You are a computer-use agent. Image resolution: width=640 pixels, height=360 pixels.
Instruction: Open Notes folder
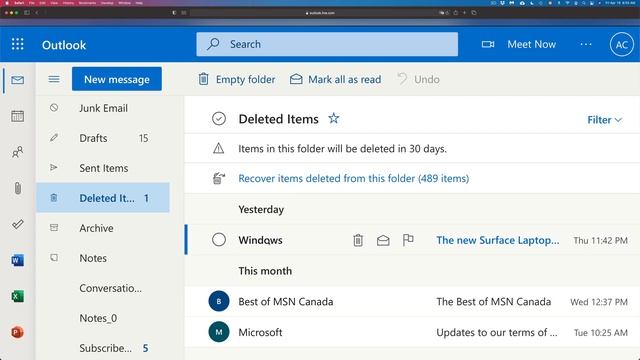click(x=103, y=258)
